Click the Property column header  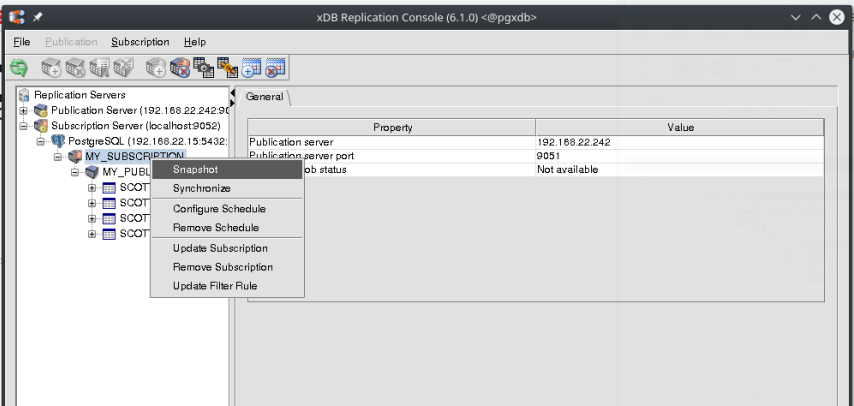coord(392,128)
